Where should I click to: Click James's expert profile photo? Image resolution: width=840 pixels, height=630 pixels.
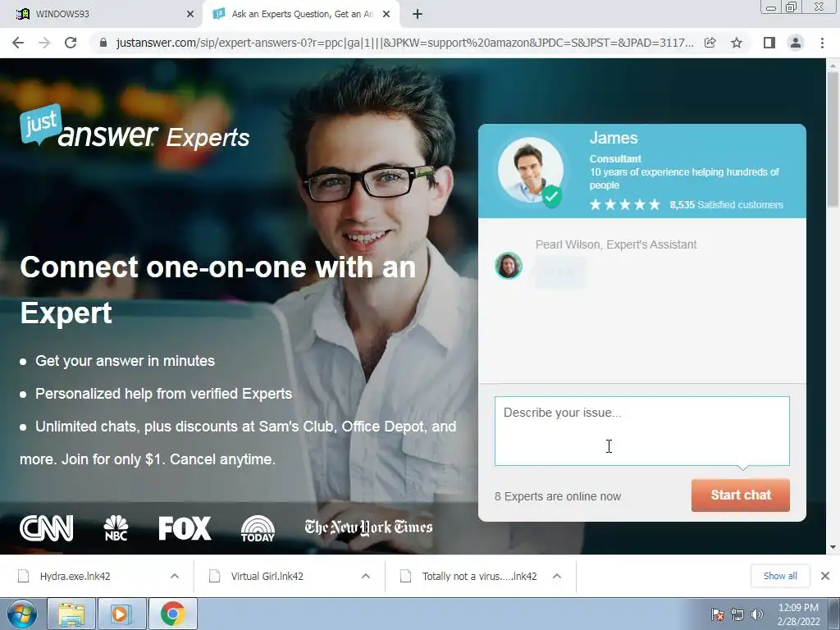click(531, 171)
